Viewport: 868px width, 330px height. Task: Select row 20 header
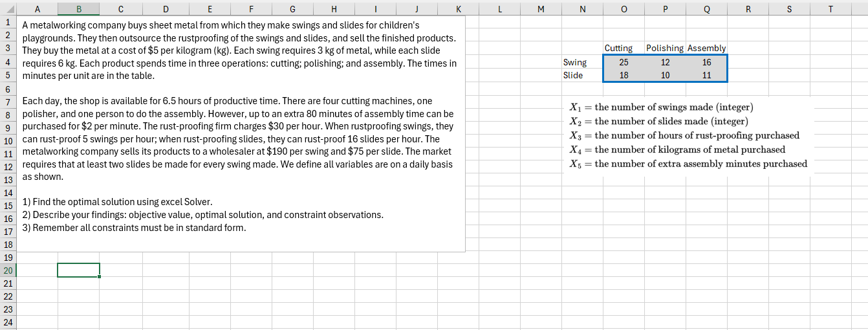click(x=8, y=270)
